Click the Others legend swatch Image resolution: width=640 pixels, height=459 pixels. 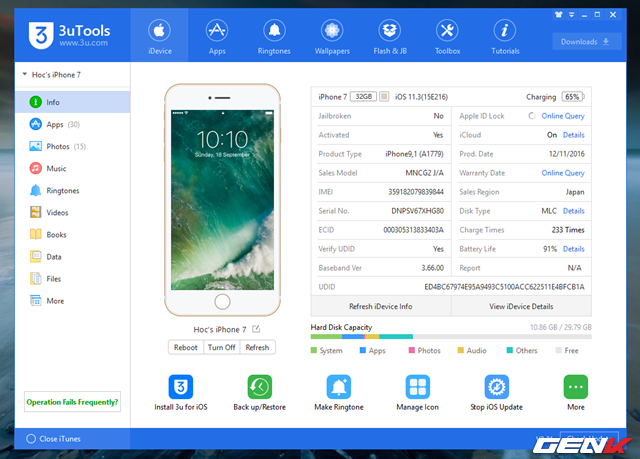pos(509,350)
